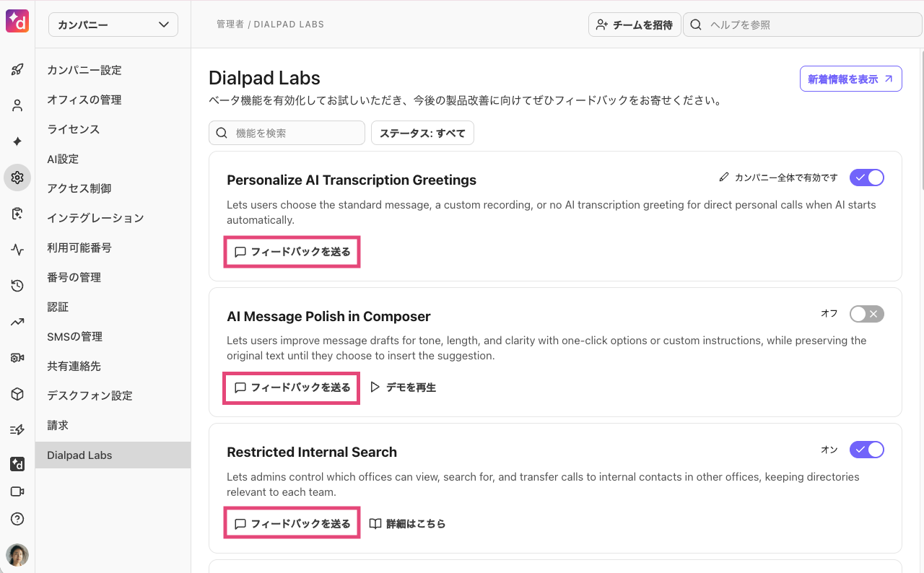This screenshot has height=573, width=924.
Task: Select Dialpad Labs in sidebar
Action: pyautogui.click(x=113, y=455)
